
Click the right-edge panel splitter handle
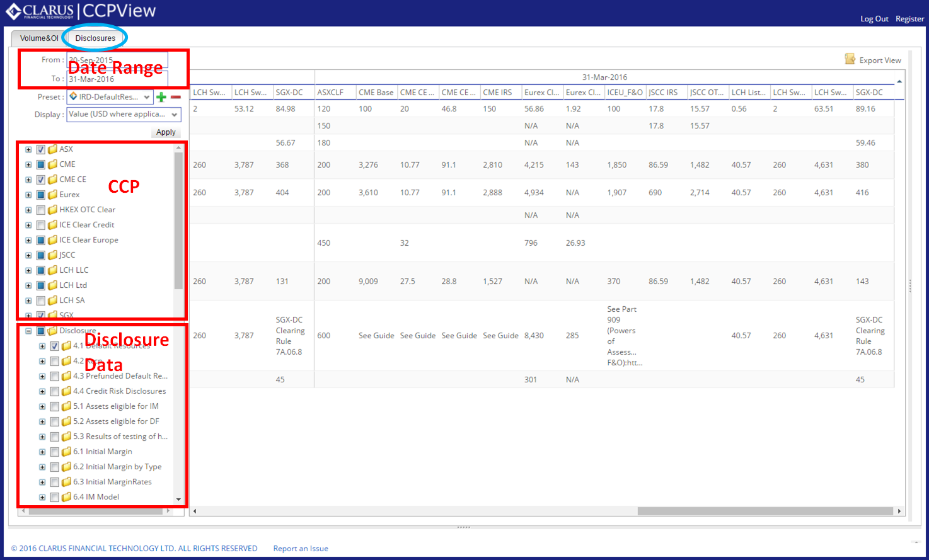click(909, 286)
